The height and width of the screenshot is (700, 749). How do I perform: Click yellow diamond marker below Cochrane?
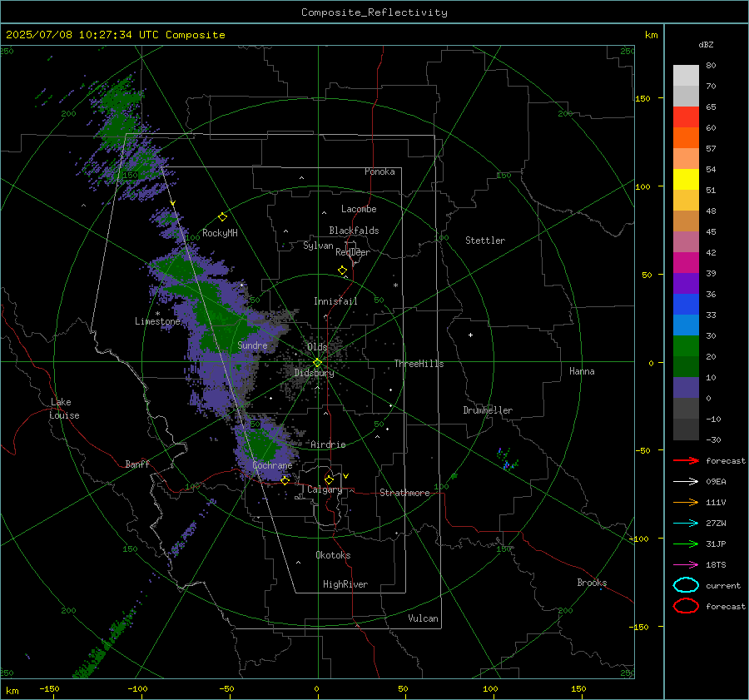285,480
